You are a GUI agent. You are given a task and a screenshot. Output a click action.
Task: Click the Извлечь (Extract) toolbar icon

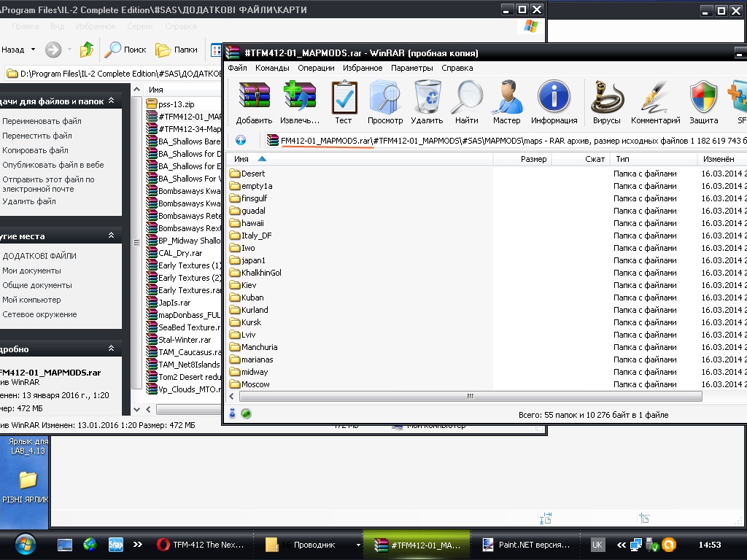coord(300,102)
